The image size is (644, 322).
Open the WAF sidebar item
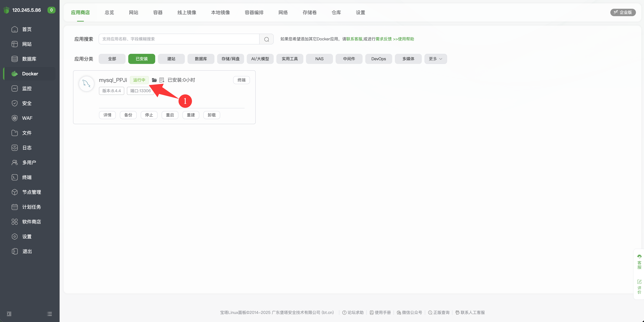pos(27,118)
